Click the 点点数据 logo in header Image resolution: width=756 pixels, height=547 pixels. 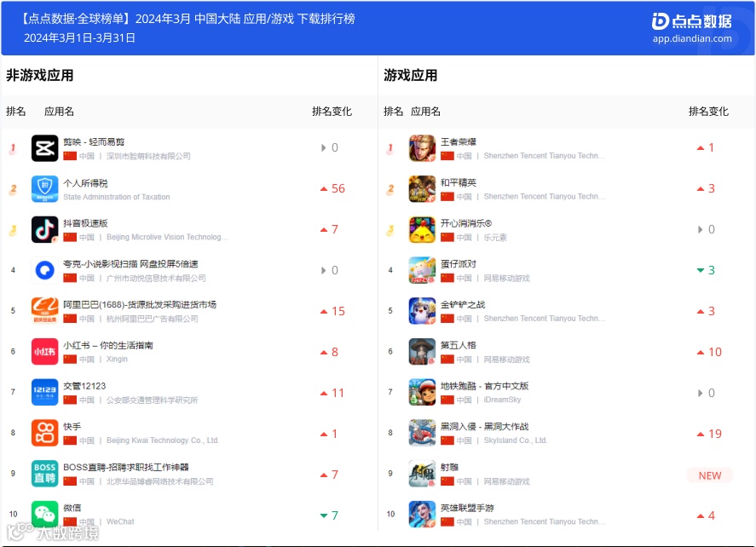click(x=692, y=21)
